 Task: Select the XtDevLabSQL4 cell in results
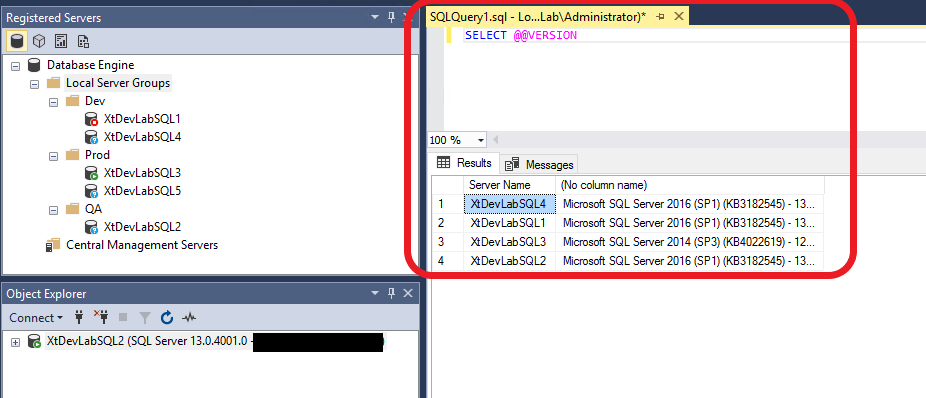tap(509, 204)
